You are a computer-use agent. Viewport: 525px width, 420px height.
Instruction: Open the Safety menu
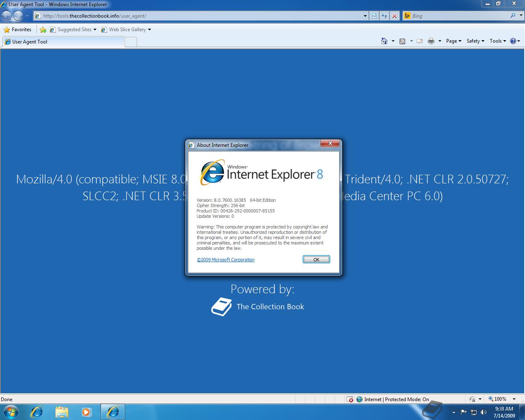pos(475,41)
